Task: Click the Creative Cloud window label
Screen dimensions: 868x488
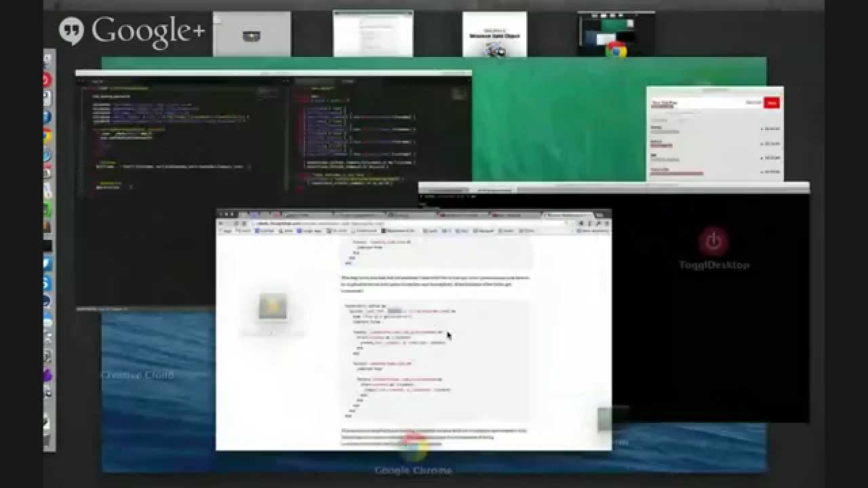Action: coord(137,375)
